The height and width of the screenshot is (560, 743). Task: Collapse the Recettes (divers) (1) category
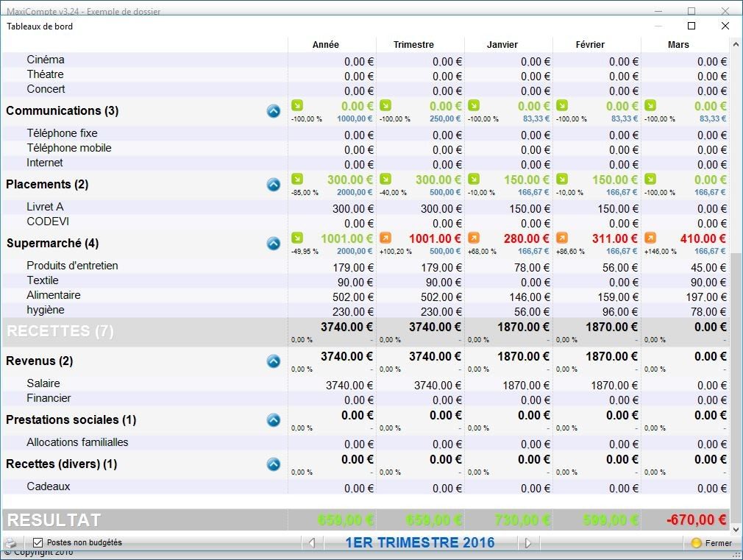coord(274,464)
